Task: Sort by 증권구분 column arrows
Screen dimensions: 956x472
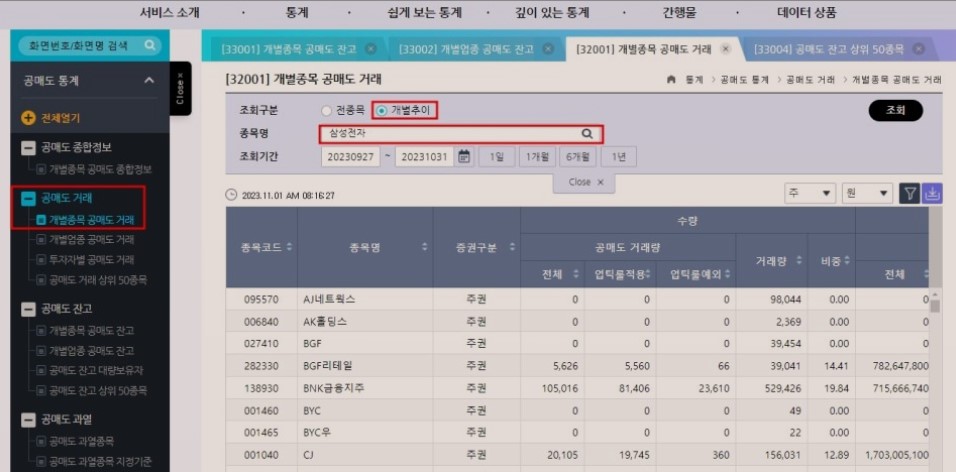Action: tap(512, 247)
